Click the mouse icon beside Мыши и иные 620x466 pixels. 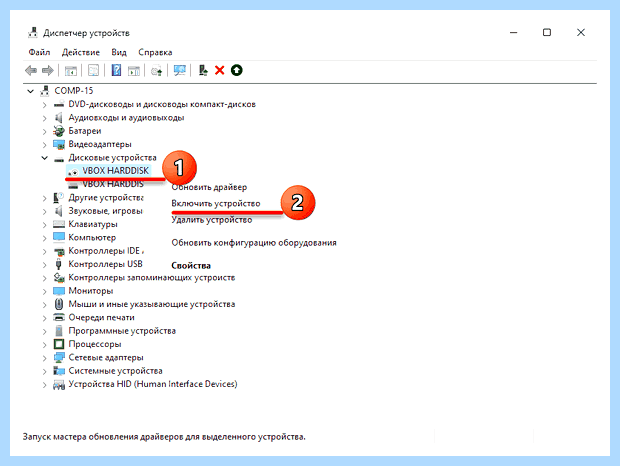(x=59, y=304)
